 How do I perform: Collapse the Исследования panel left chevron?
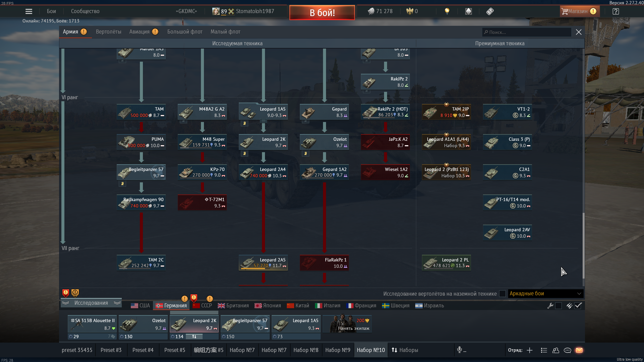[x=66, y=303]
